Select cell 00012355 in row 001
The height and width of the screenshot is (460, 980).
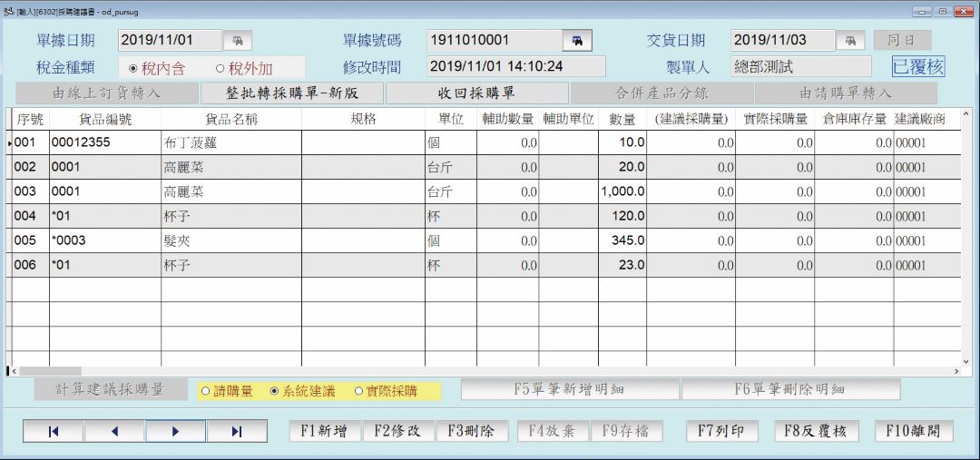tap(105, 142)
